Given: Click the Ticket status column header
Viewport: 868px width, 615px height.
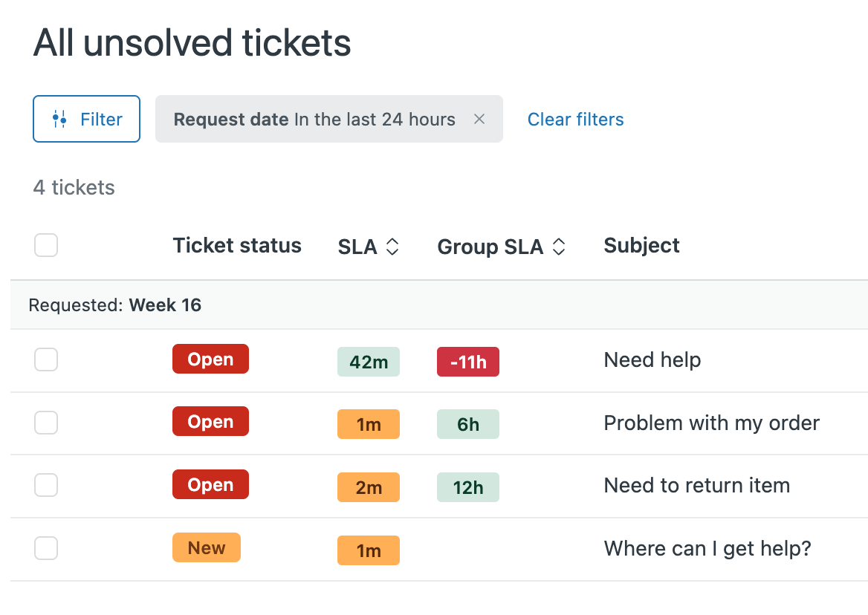Looking at the screenshot, I should coord(236,245).
